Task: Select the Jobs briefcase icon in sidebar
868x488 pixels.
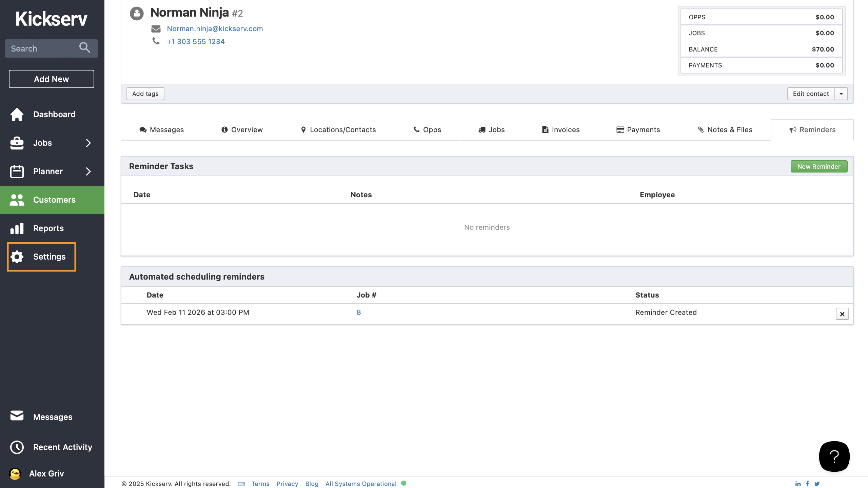Action: 17,143
